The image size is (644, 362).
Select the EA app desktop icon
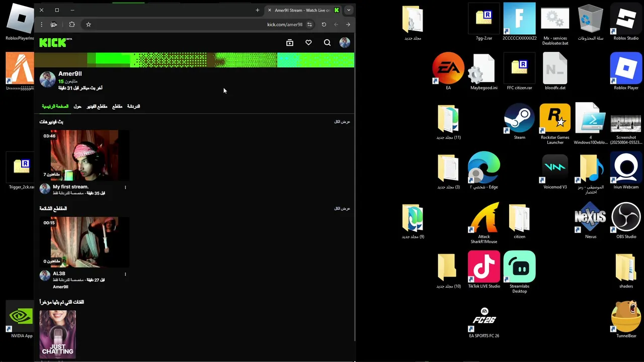(x=448, y=71)
